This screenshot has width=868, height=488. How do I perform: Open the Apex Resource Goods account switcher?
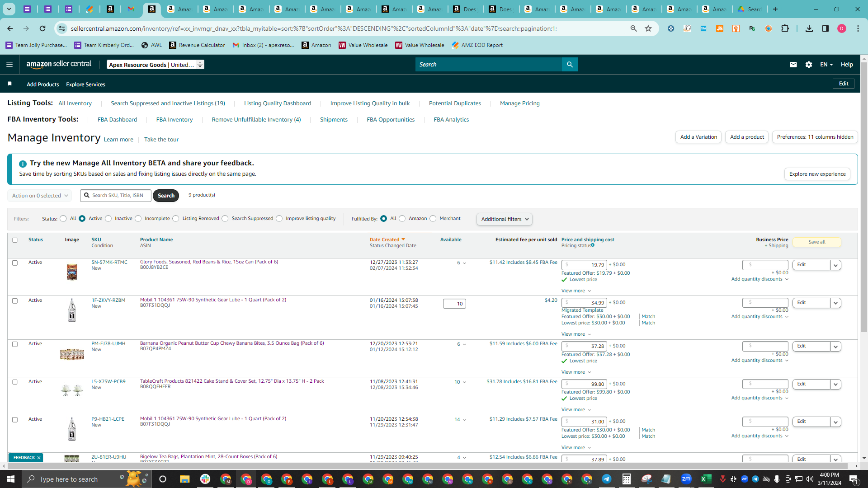[156, 65]
